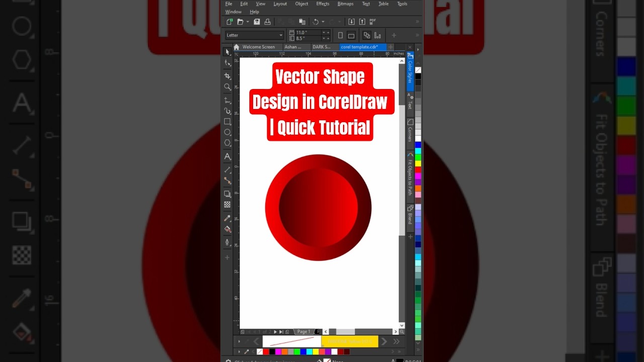Open the Text menu
Viewport: 644px width, 362px height.
click(x=366, y=4)
